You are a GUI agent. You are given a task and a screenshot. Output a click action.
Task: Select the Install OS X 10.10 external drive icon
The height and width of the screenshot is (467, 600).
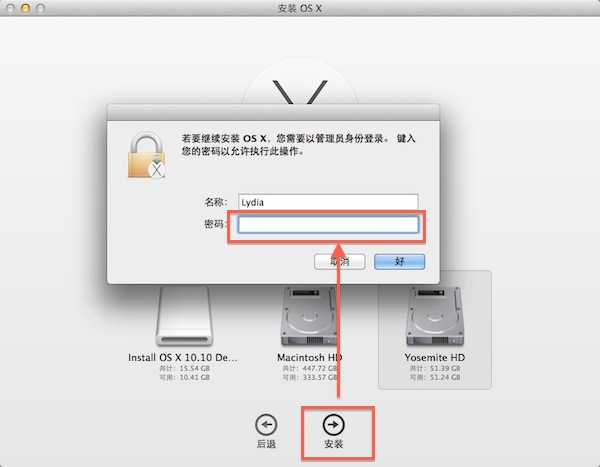click(x=184, y=315)
